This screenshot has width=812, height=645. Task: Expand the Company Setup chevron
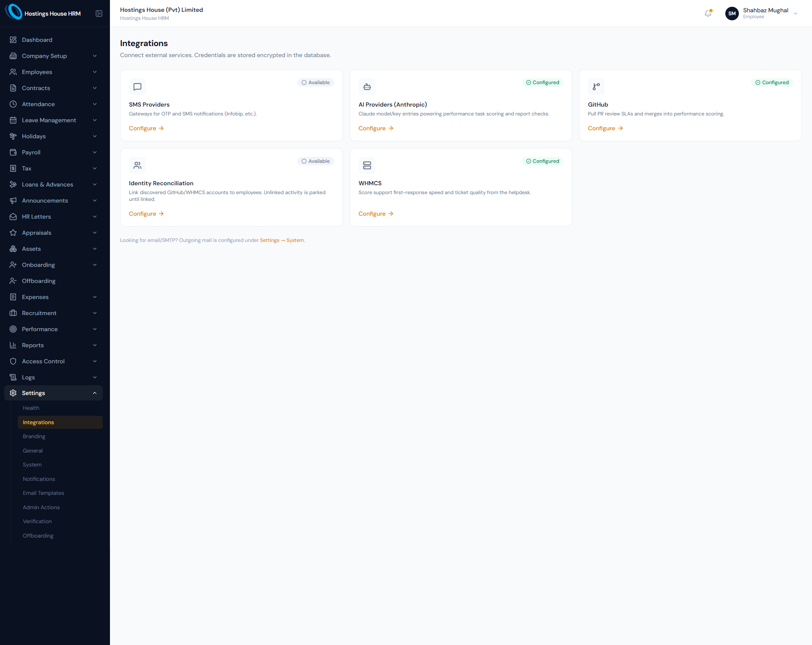(x=95, y=56)
